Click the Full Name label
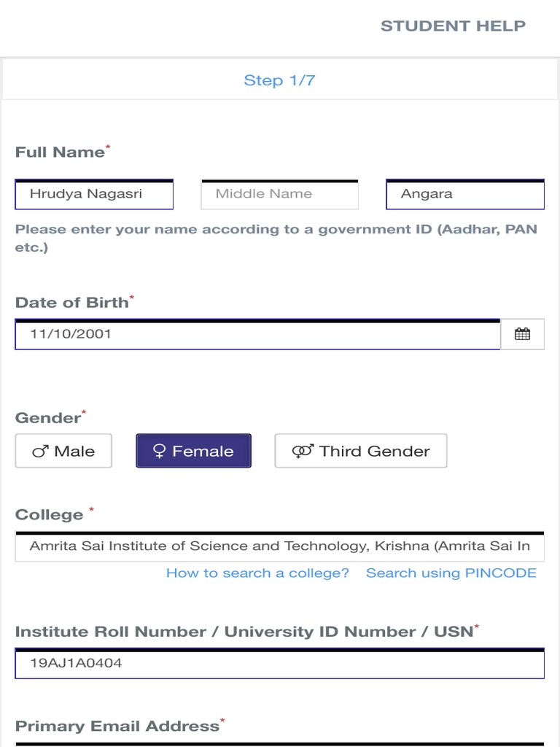560x747 pixels. pos(60,152)
